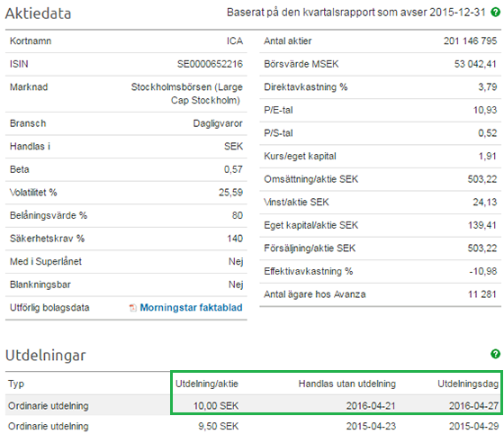Click the 9,50 SEK dividend amount
The image size is (504, 434).
(x=219, y=426)
